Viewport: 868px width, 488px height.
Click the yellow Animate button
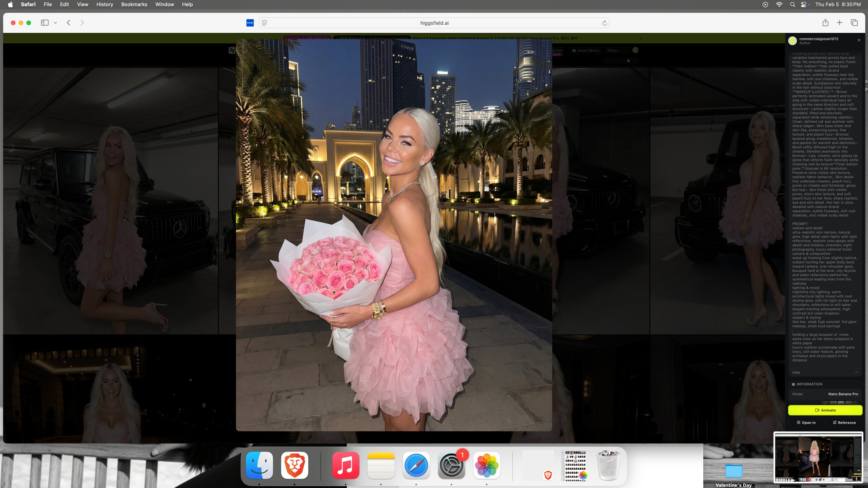pos(825,410)
